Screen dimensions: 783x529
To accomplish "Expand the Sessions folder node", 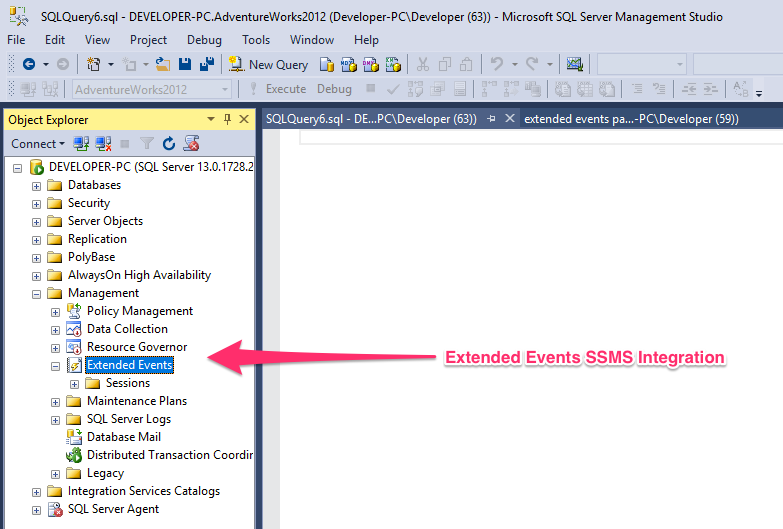I will pyautogui.click(x=74, y=384).
